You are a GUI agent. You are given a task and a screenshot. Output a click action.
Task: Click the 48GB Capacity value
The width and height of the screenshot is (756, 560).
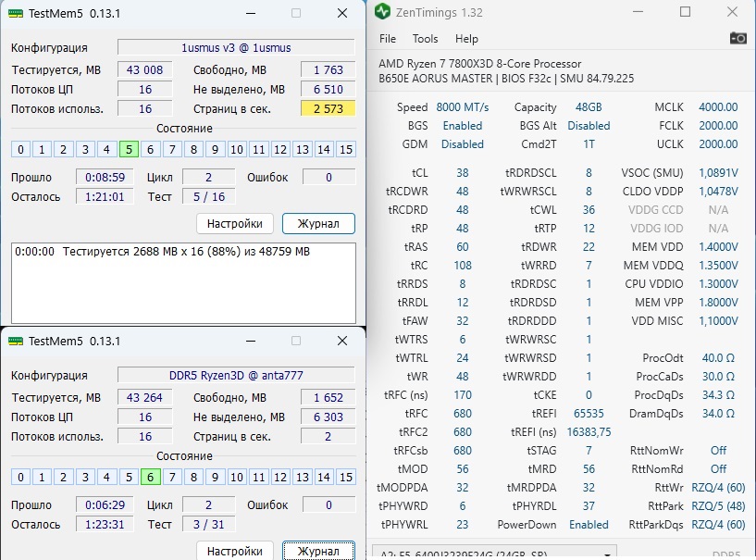click(x=589, y=107)
